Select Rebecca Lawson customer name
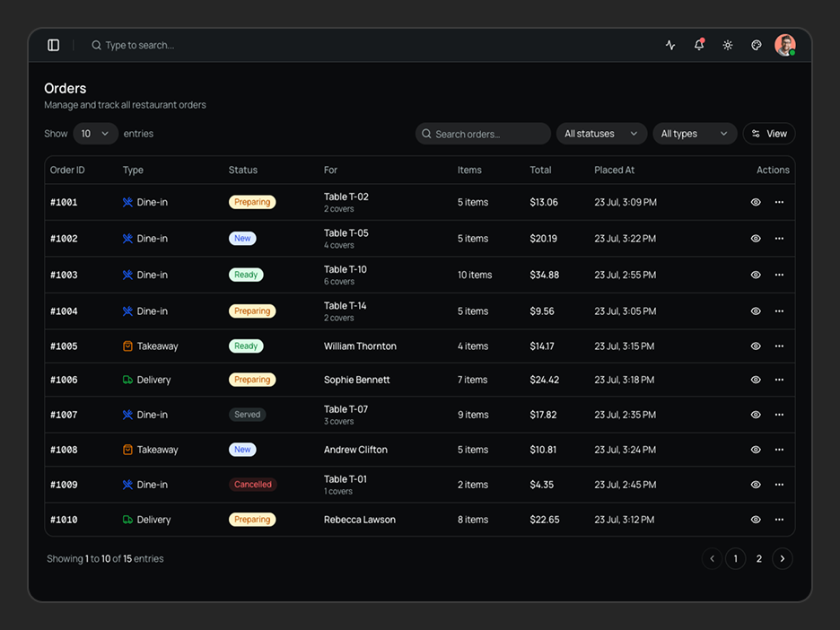This screenshot has width=840, height=630. coord(360,520)
